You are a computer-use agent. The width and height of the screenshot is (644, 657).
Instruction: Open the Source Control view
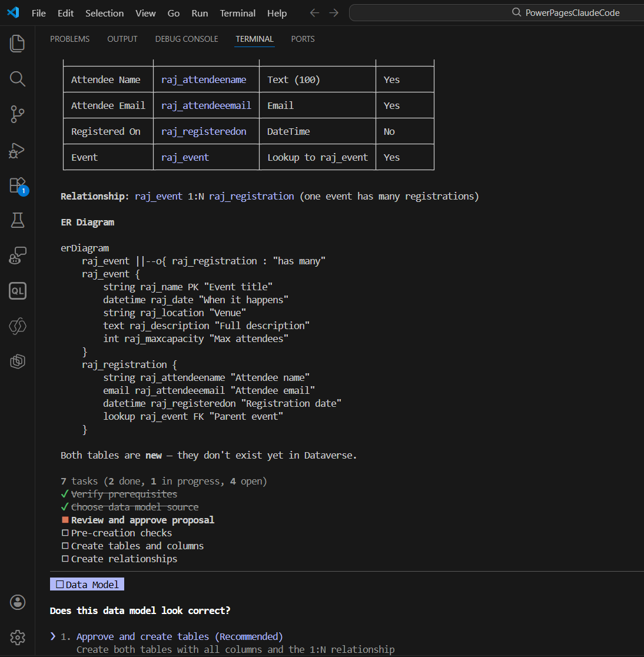[x=18, y=114]
